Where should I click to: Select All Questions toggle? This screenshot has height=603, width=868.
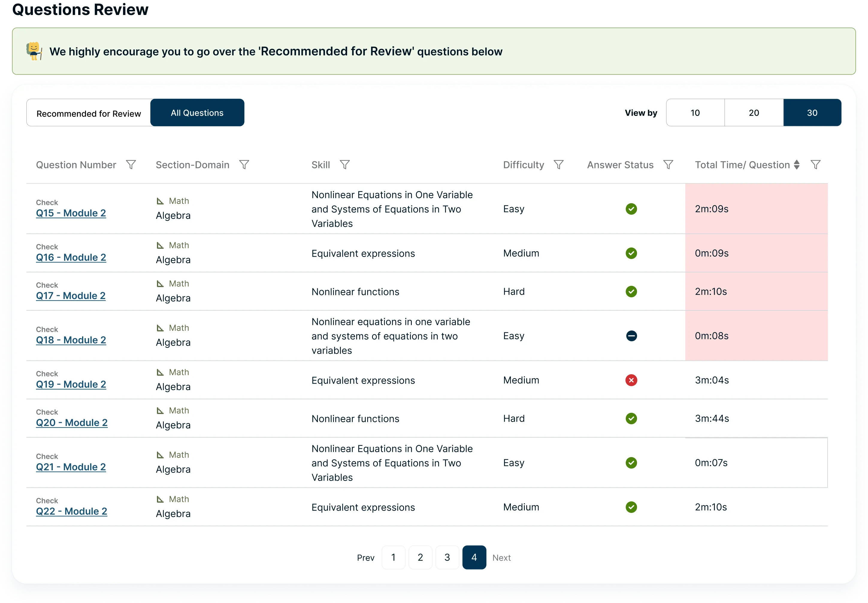tap(197, 113)
